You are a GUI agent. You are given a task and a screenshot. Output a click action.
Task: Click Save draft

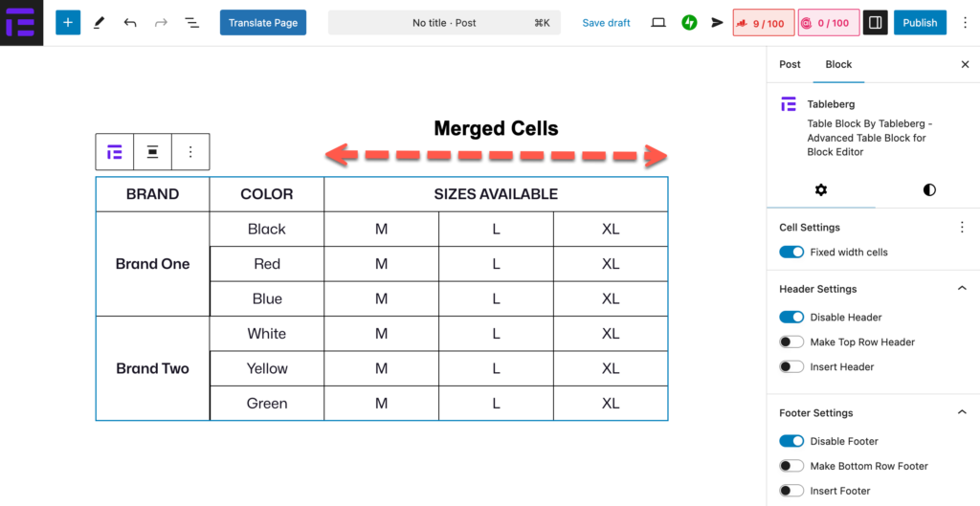(x=606, y=23)
